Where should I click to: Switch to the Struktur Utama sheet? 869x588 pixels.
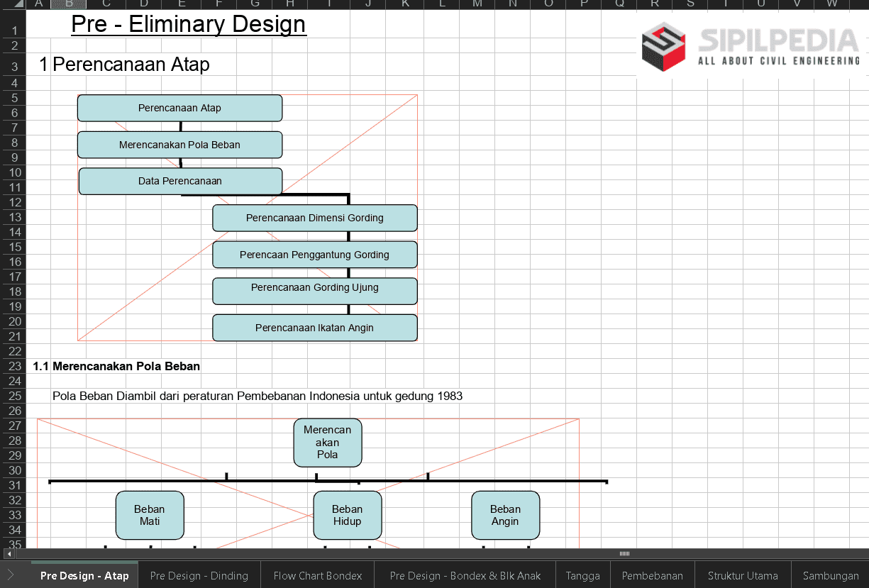[742, 576]
